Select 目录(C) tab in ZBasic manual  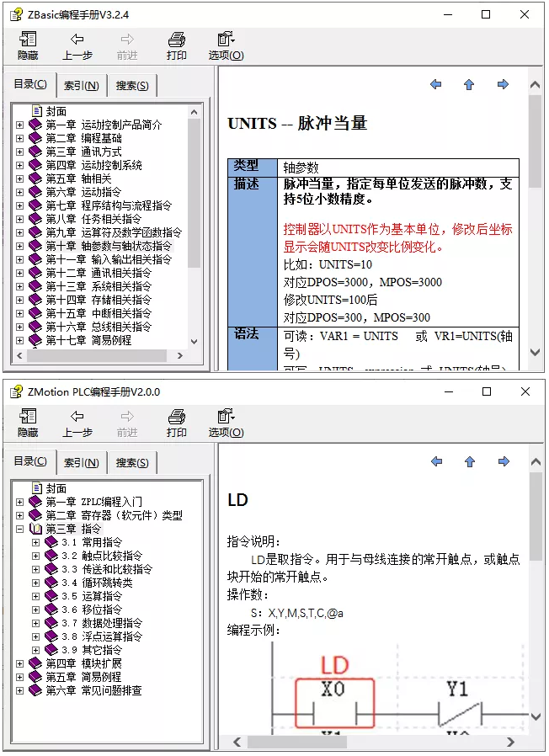point(30,84)
